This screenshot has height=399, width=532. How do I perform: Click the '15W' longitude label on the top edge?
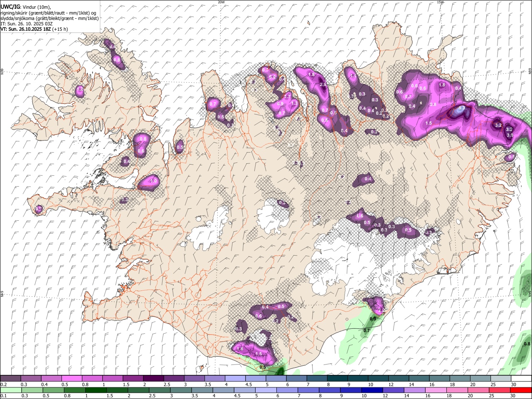tap(440, 2)
